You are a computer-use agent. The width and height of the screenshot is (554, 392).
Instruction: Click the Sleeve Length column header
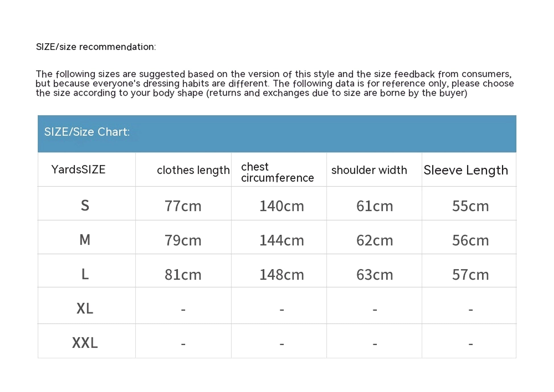click(x=466, y=170)
